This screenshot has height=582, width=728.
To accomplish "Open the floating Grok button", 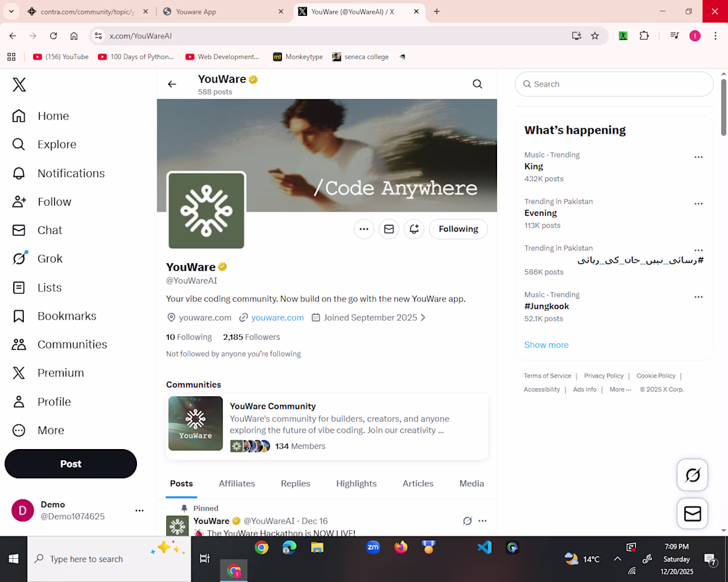I will point(692,475).
